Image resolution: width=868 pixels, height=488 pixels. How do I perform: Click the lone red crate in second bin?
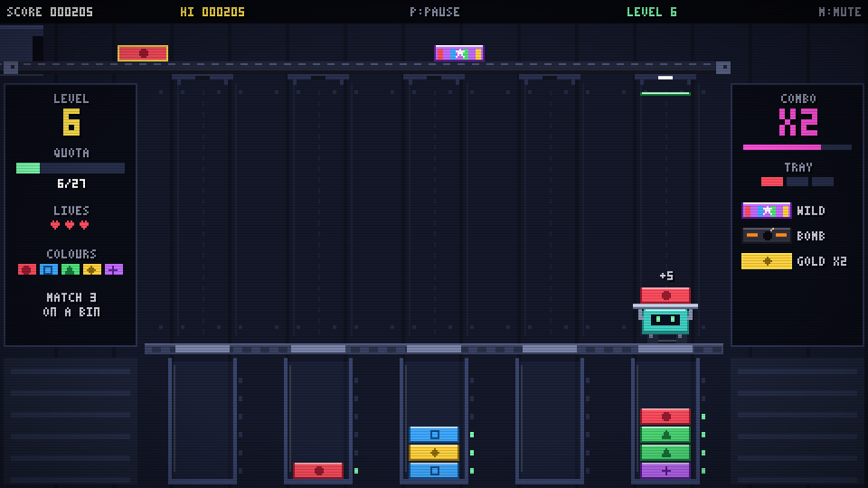[x=318, y=470]
